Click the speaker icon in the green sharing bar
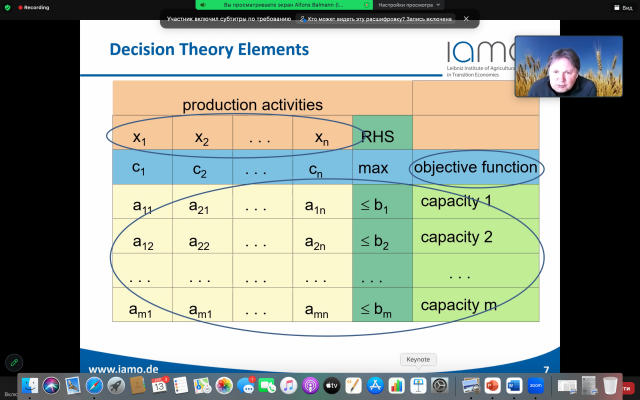640x400 pixels. coord(203,5)
